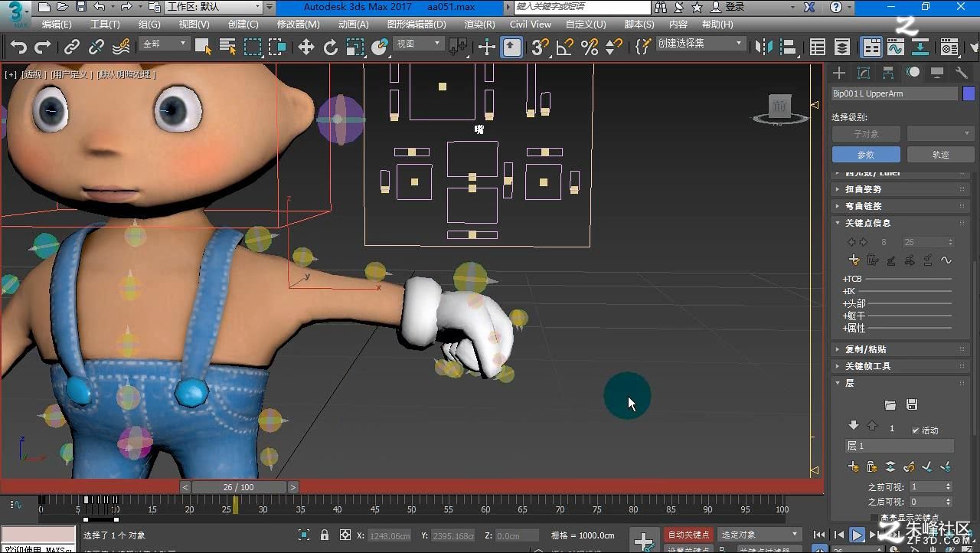The height and width of the screenshot is (553, 980).
Task: Choose the Select Object tool
Action: click(203, 47)
